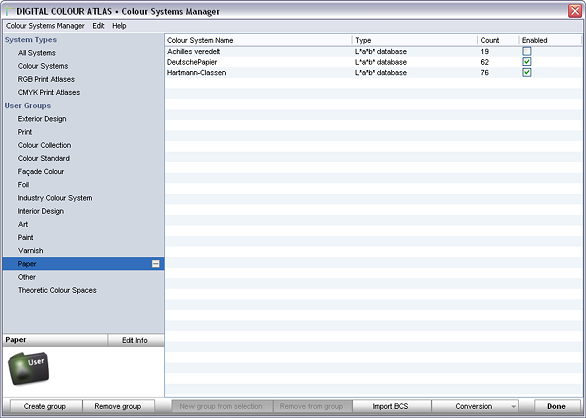Click count value 62

click(485, 62)
